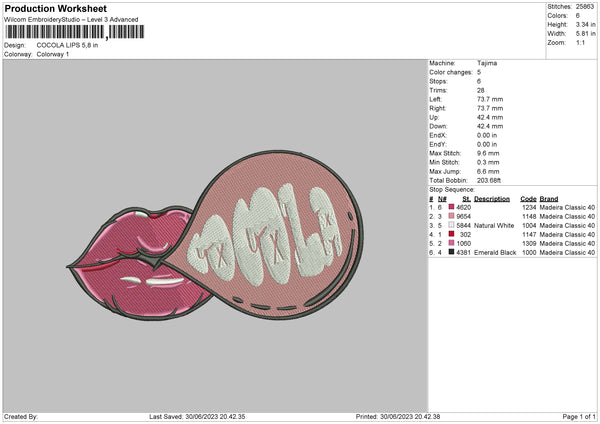
Task: Click 'Madeira Classic 40' in the Natural White row
Action: tap(567, 226)
